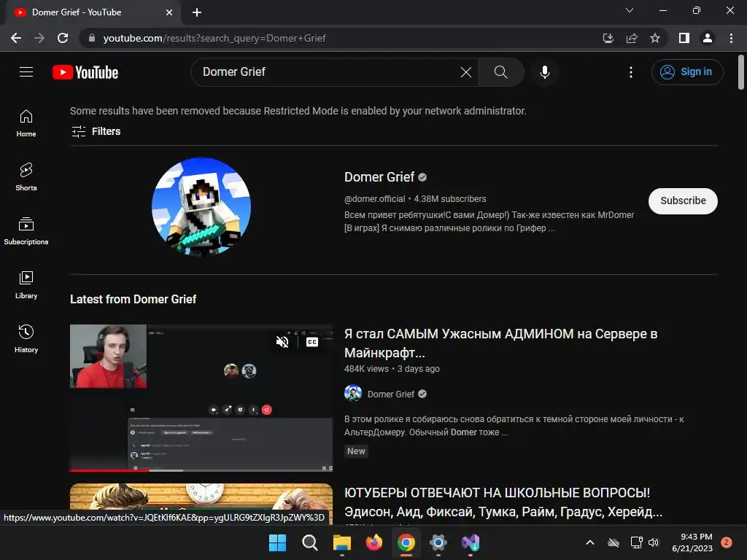Click the YouTube logo
The image size is (747, 560).
pyautogui.click(x=85, y=72)
